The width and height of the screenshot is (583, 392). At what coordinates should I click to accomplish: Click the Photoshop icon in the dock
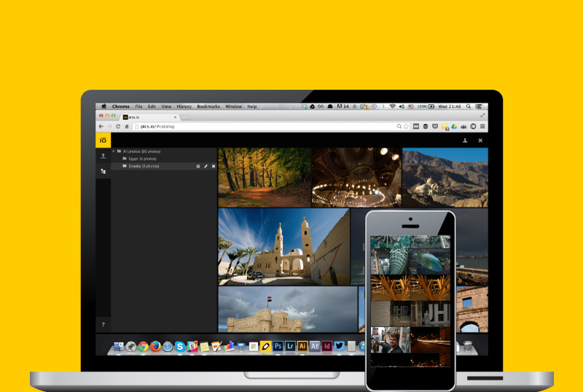pos(278,347)
